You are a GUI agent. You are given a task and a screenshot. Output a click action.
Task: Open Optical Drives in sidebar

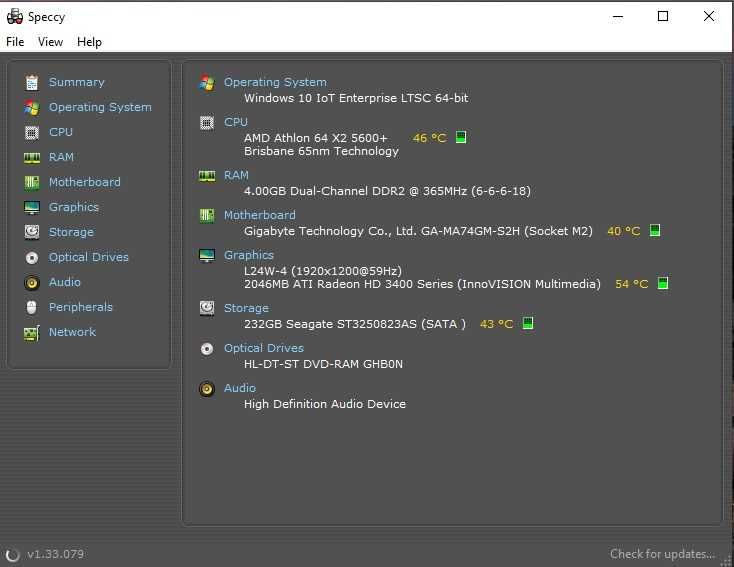point(89,257)
